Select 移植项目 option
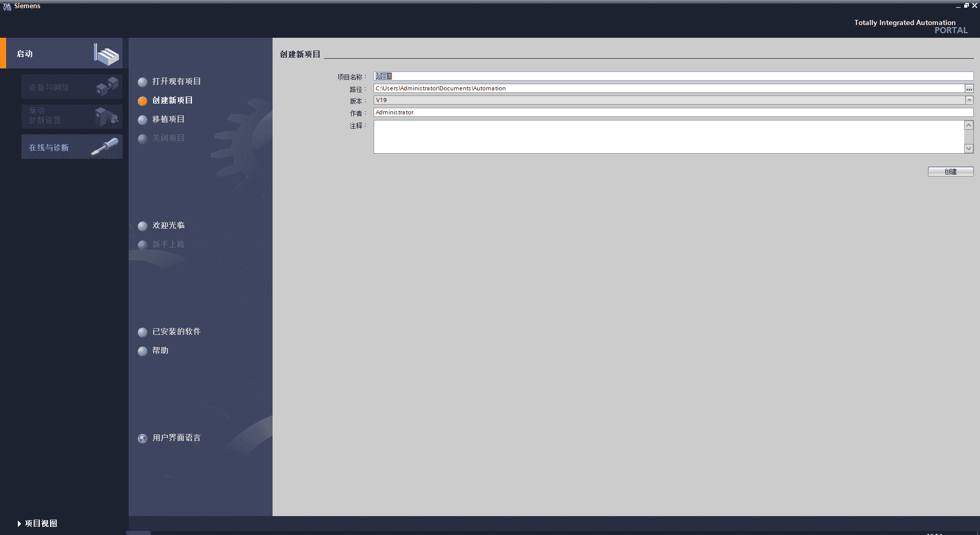Image resolution: width=980 pixels, height=535 pixels. point(168,119)
